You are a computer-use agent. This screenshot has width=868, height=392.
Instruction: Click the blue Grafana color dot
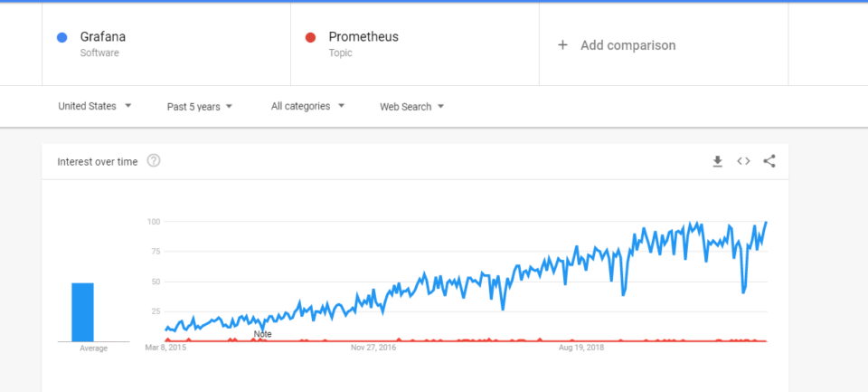(x=62, y=38)
